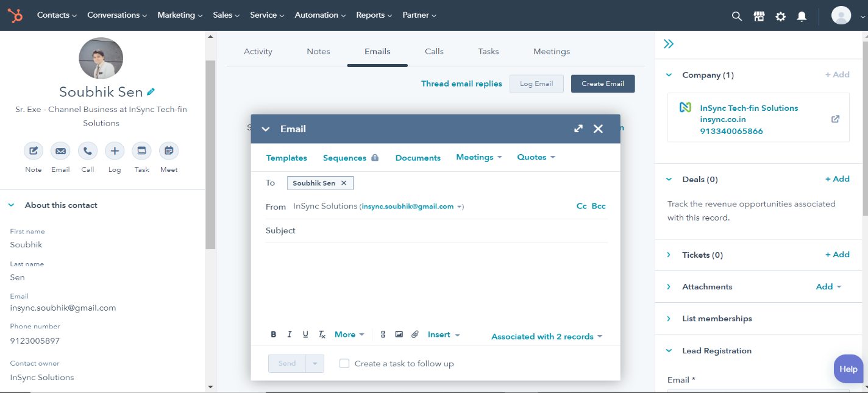Close the Email composer window
Image resolution: width=868 pixels, height=393 pixels.
[598, 129]
